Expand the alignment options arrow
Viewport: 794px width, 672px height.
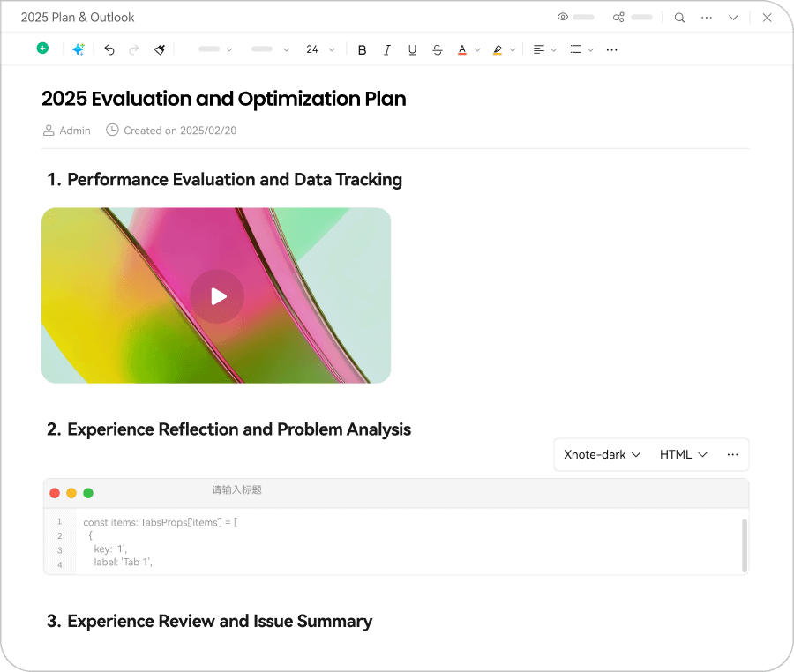[553, 50]
